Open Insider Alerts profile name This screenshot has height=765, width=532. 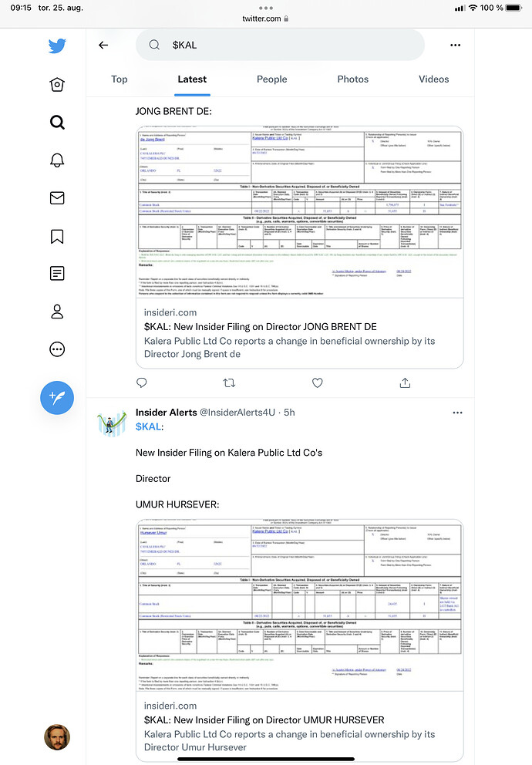tap(167, 413)
